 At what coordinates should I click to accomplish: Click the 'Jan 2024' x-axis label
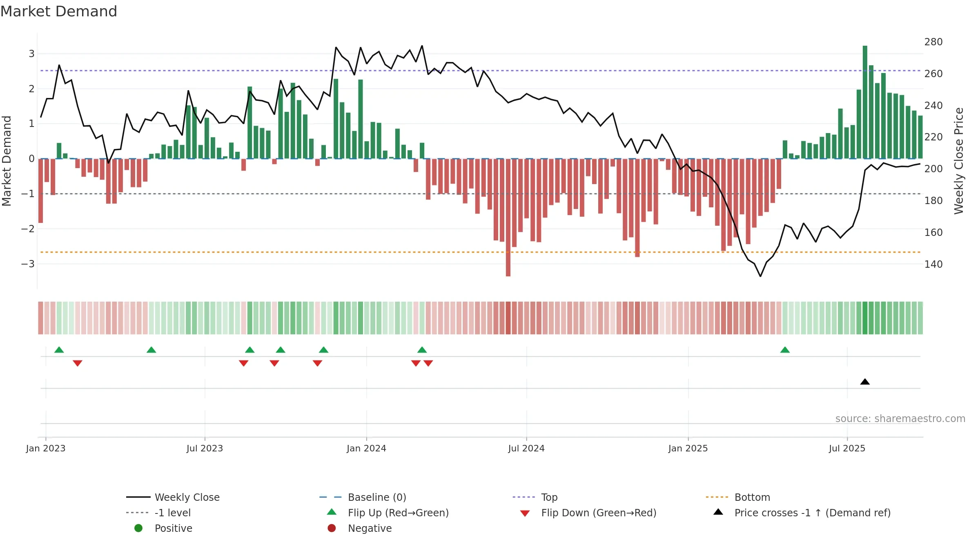[x=367, y=448]
